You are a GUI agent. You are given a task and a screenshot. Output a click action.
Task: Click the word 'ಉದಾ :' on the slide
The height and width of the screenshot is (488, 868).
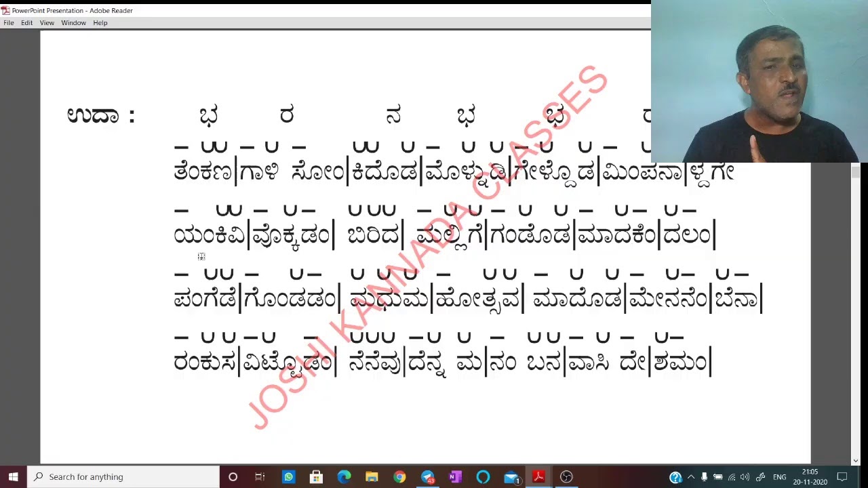101,115
